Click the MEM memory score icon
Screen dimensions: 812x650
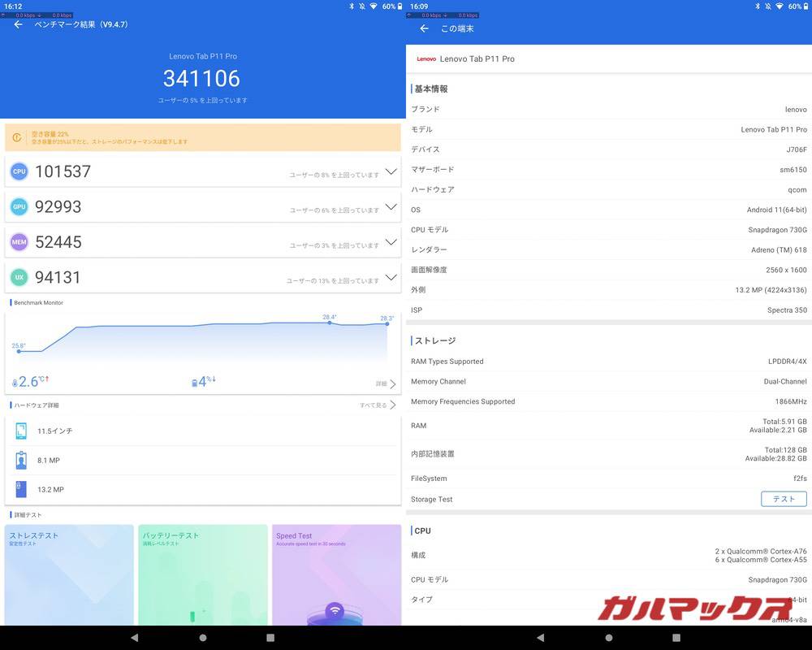click(19, 241)
